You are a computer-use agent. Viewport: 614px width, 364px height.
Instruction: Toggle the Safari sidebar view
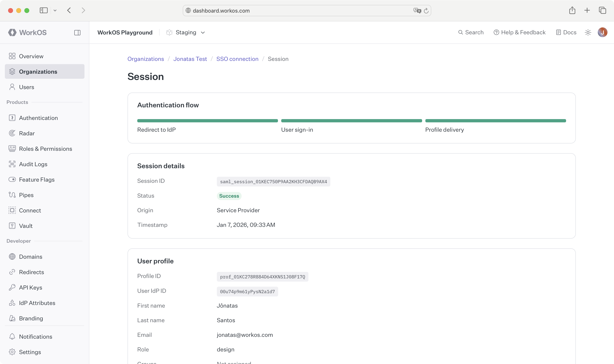point(43,10)
